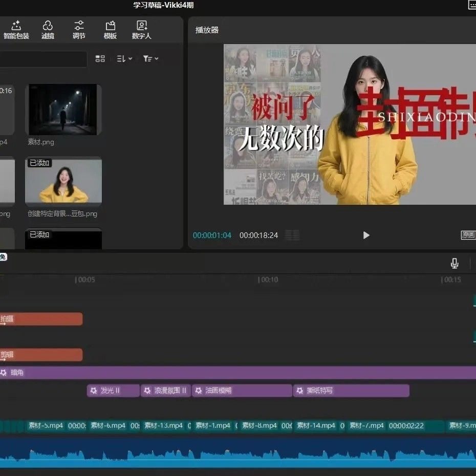Viewport: 476px width, 476px height.
Task: Select the 数字人 digital human feature
Action: pos(141,29)
